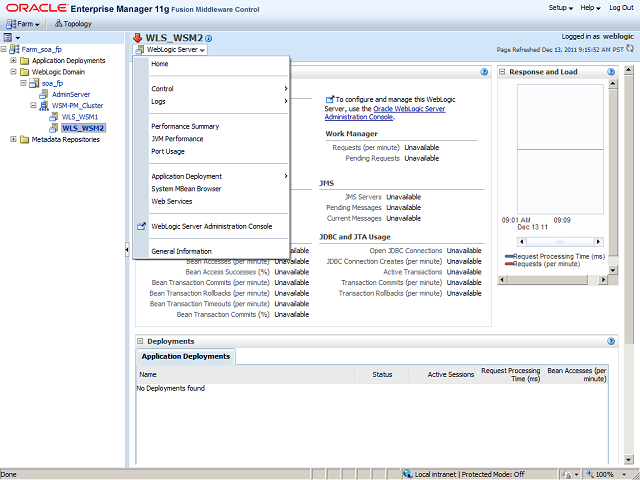Click the AdminServer icon in the tree

pyautogui.click(x=45, y=95)
